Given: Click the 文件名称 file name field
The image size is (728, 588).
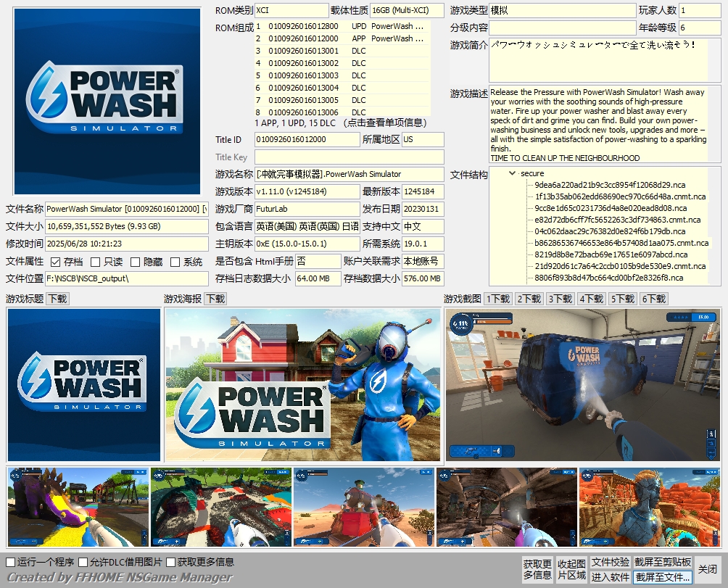Looking at the screenshot, I should click(127, 209).
